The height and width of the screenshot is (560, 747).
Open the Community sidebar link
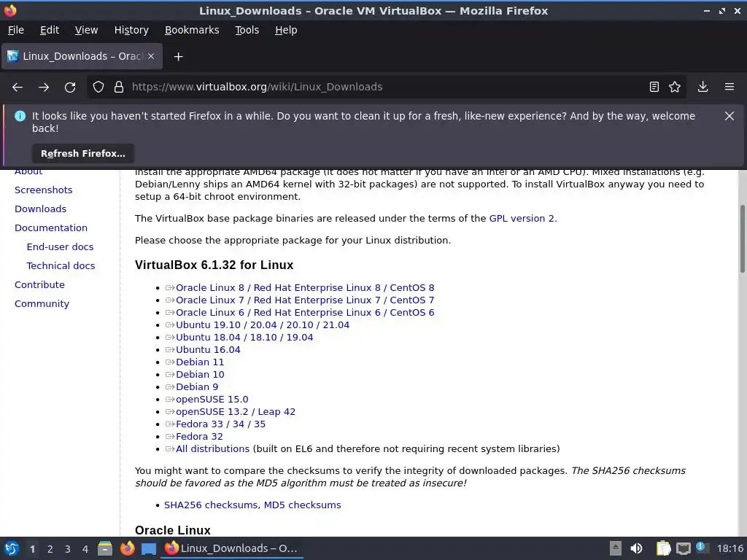(42, 304)
